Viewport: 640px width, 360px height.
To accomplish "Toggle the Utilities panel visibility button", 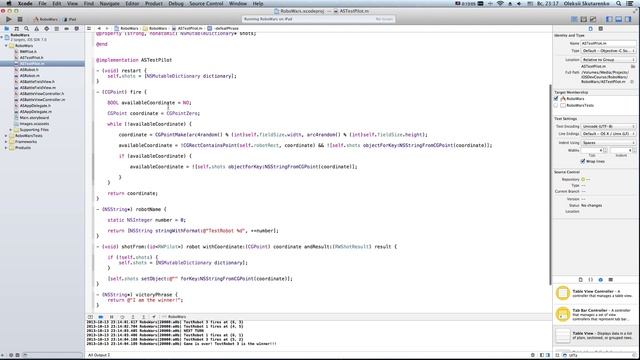I will tap(628, 19).
